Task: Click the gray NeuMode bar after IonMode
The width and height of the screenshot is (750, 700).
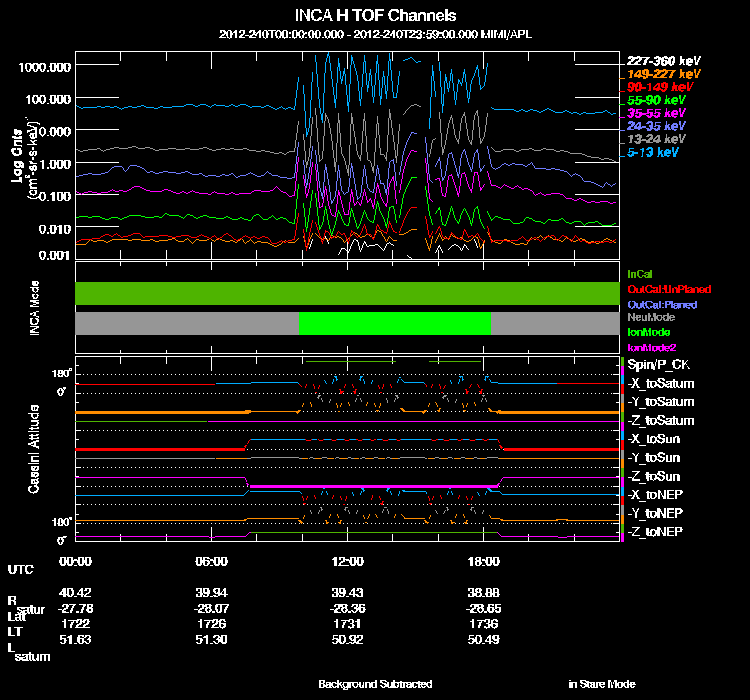Action: click(x=555, y=323)
